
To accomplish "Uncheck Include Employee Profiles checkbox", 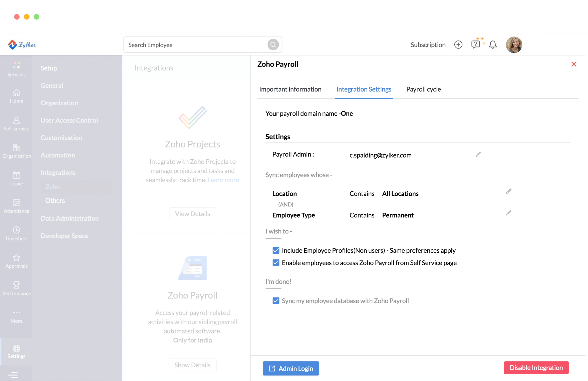I will tap(276, 250).
